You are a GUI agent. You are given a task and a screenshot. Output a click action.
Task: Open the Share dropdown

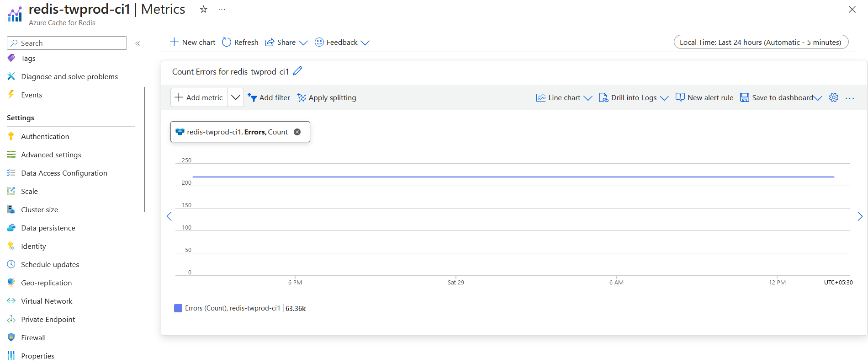[x=286, y=42]
